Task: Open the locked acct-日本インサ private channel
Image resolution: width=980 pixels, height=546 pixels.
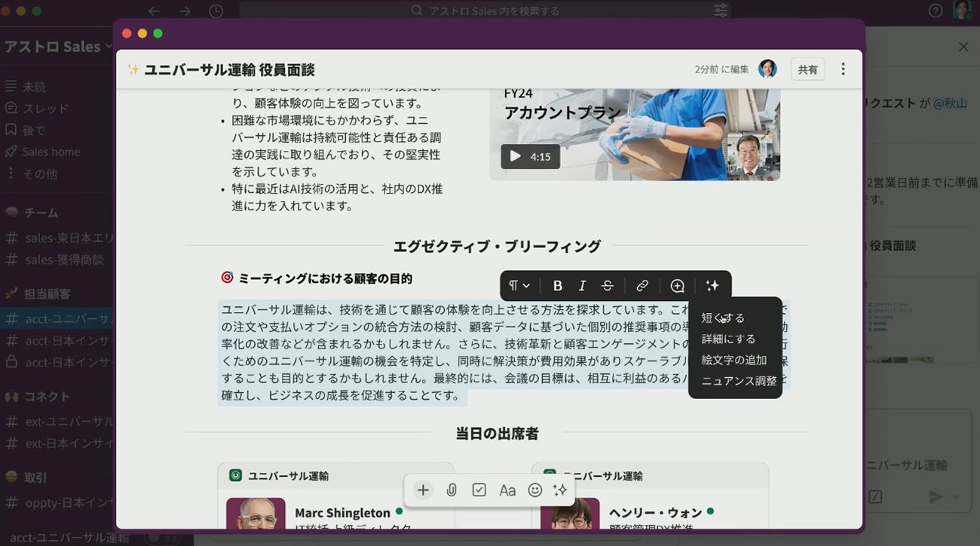Action: [57, 362]
